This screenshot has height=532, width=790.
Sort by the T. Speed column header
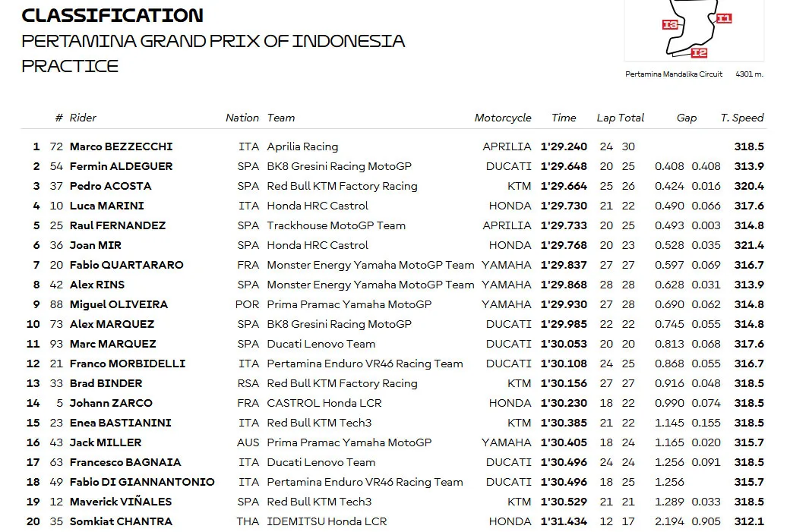tap(741, 118)
